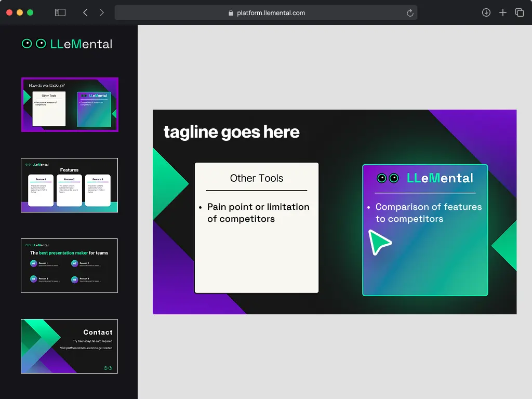
Task: Click the googly eyes on the slide's LLeMental card
Action: (387, 178)
